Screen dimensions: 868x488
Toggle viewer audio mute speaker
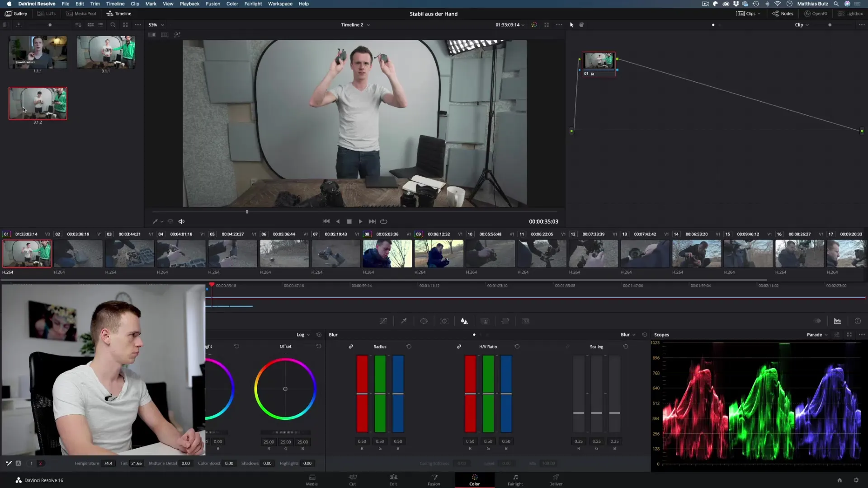point(181,221)
